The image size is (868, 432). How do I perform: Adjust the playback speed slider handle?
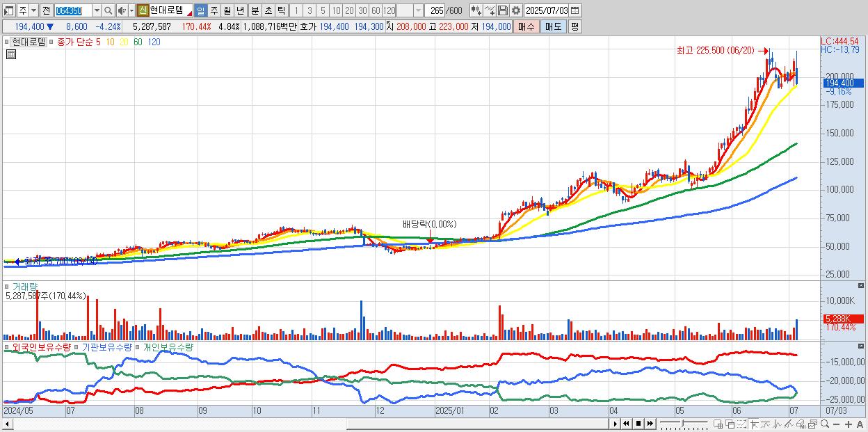click(x=682, y=423)
